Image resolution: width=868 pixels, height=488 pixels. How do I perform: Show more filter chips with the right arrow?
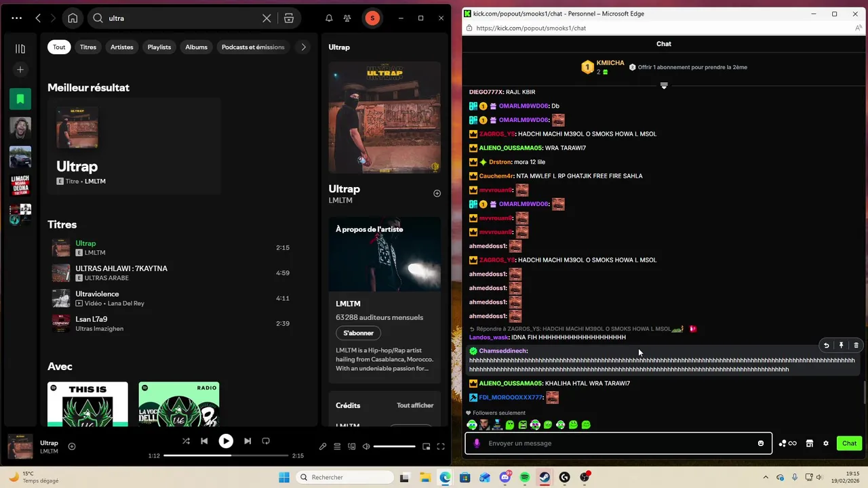[303, 47]
